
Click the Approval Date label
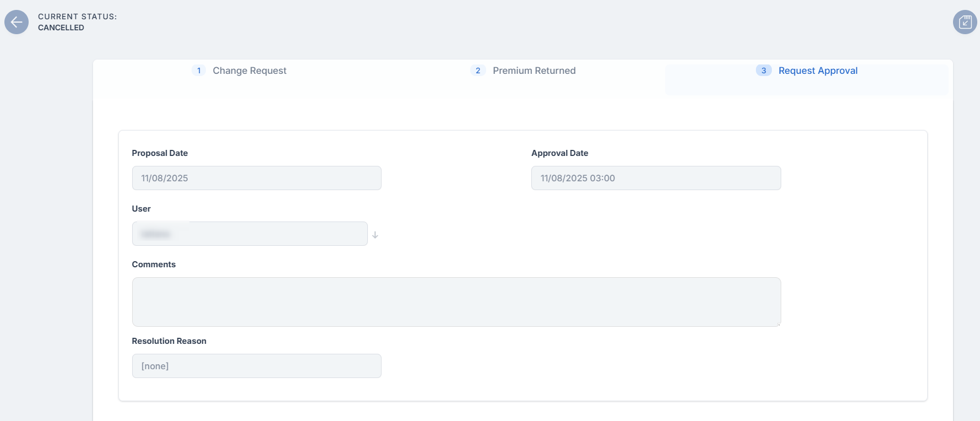pyautogui.click(x=559, y=153)
